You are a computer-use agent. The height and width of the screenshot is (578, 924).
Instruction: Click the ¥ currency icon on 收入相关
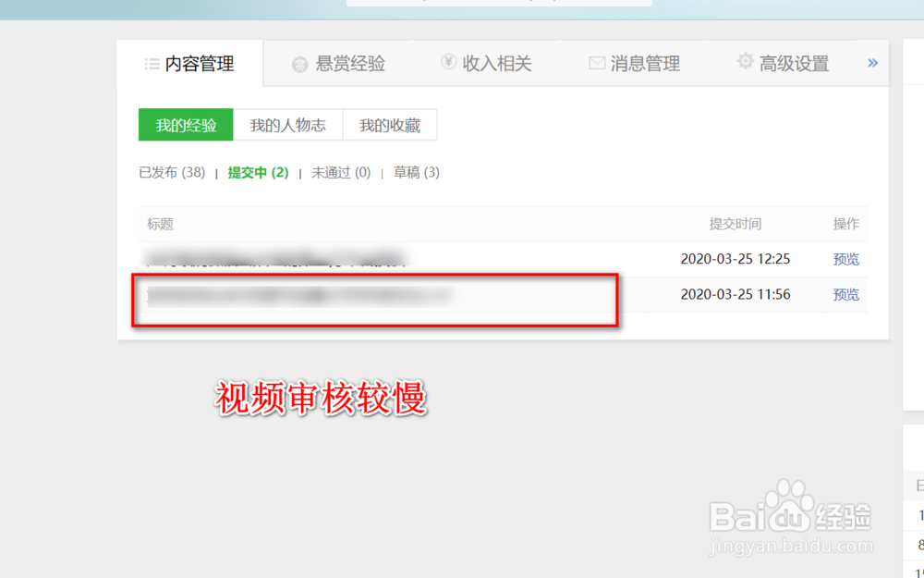coord(447,63)
